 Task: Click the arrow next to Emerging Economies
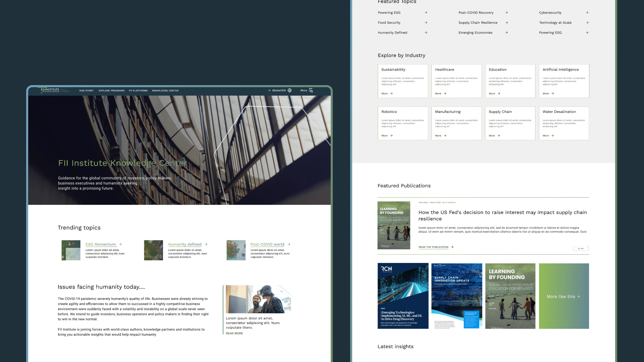coord(506,32)
